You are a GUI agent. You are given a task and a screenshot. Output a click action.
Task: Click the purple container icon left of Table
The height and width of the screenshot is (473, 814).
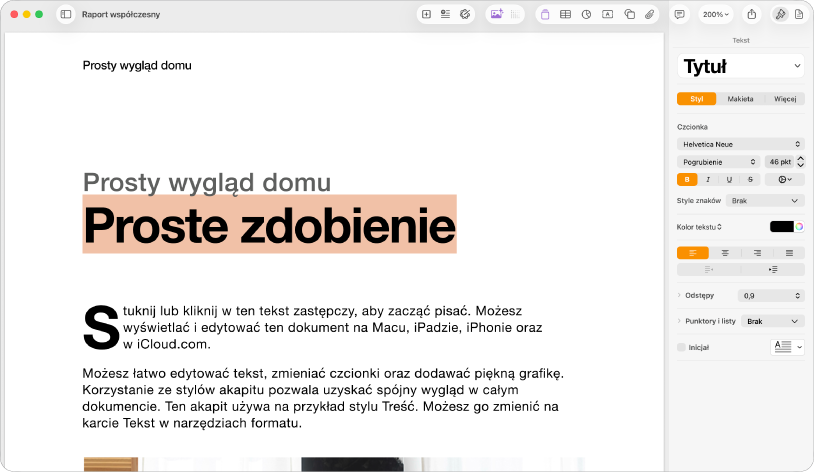[x=545, y=15]
